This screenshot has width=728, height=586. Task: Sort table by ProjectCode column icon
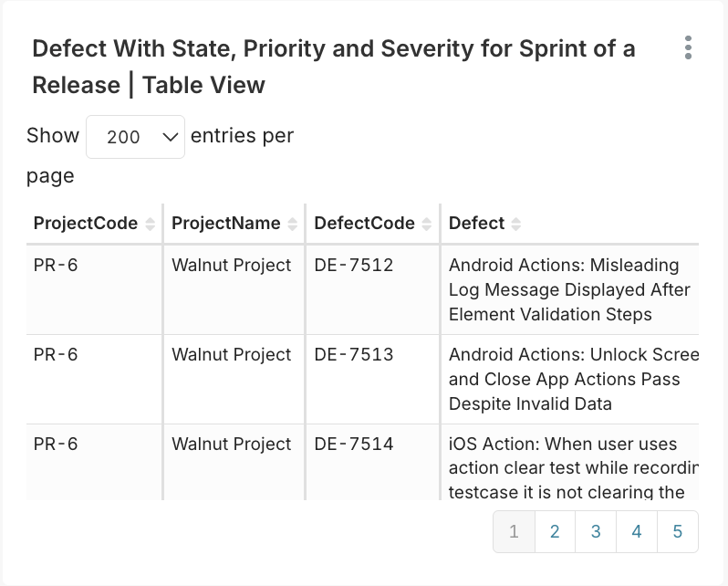point(151,225)
